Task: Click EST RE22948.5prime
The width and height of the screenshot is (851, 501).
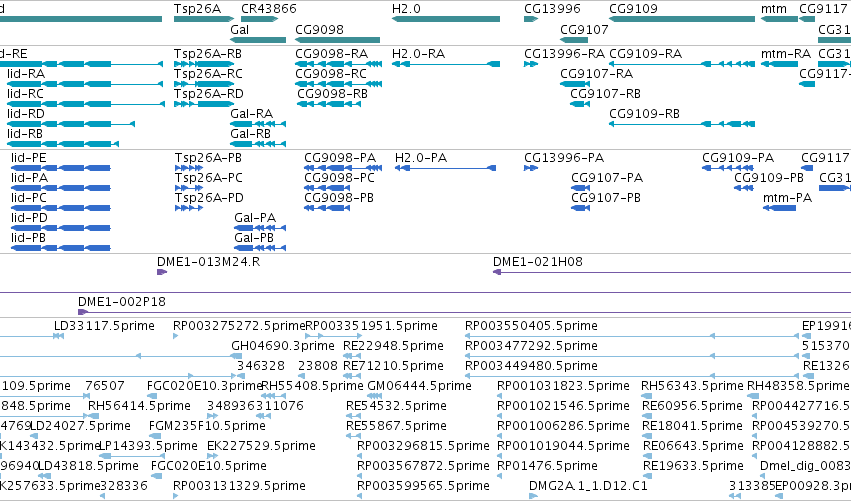Action: click(x=393, y=346)
